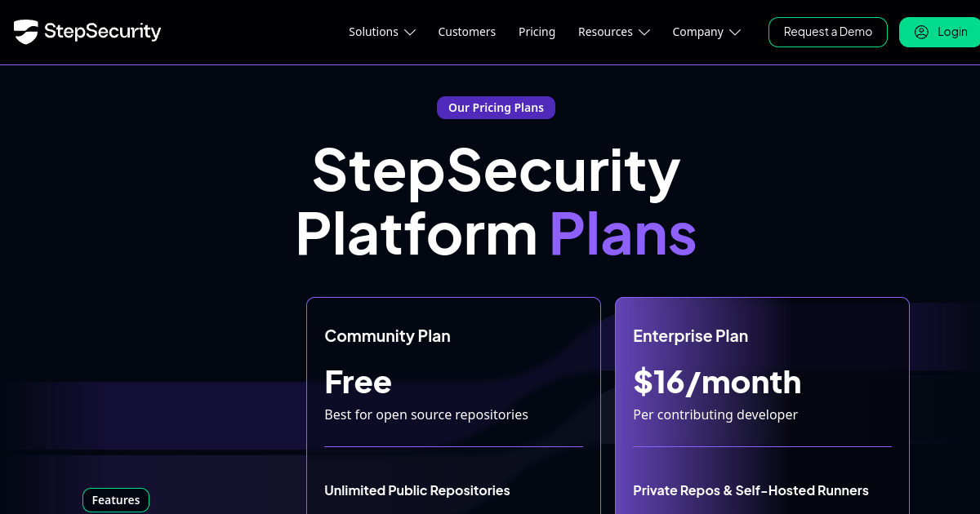The width and height of the screenshot is (980, 514).
Task: Expand the Company dropdown chevron
Action: pyautogui.click(x=735, y=33)
